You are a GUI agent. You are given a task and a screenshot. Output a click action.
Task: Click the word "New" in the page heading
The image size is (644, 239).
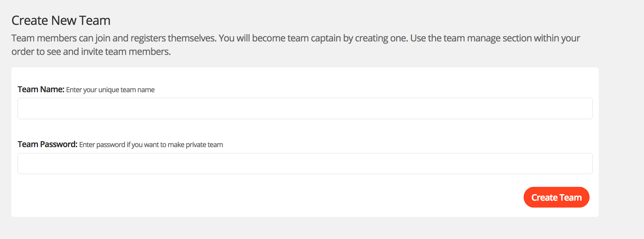tap(64, 21)
